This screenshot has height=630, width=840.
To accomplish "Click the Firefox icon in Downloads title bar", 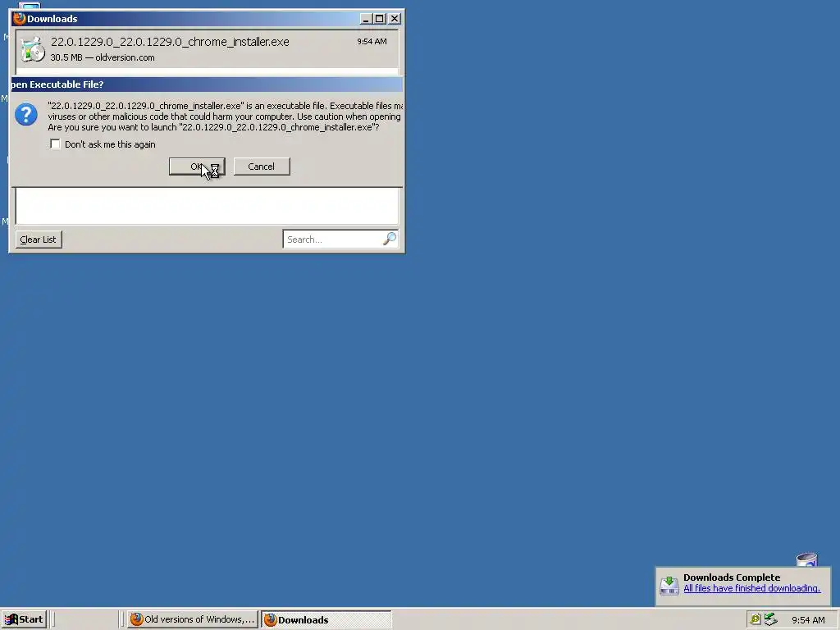I will pyautogui.click(x=19, y=19).
